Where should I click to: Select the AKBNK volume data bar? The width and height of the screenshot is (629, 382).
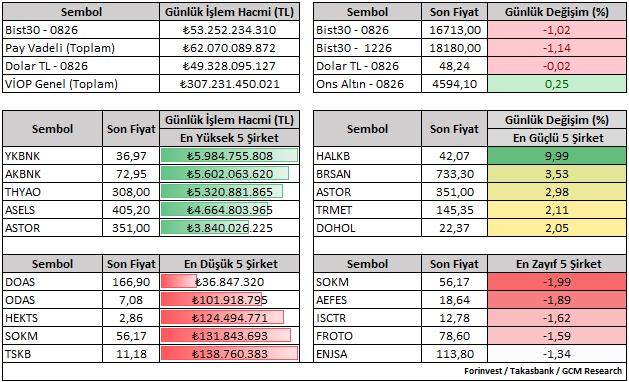225,174
